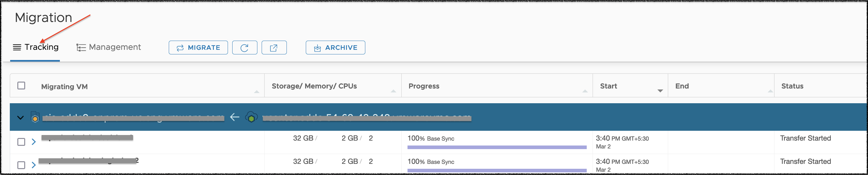Click the Management tree icon
The width and height of the screenshot is (868, 175).
(81, 48)
